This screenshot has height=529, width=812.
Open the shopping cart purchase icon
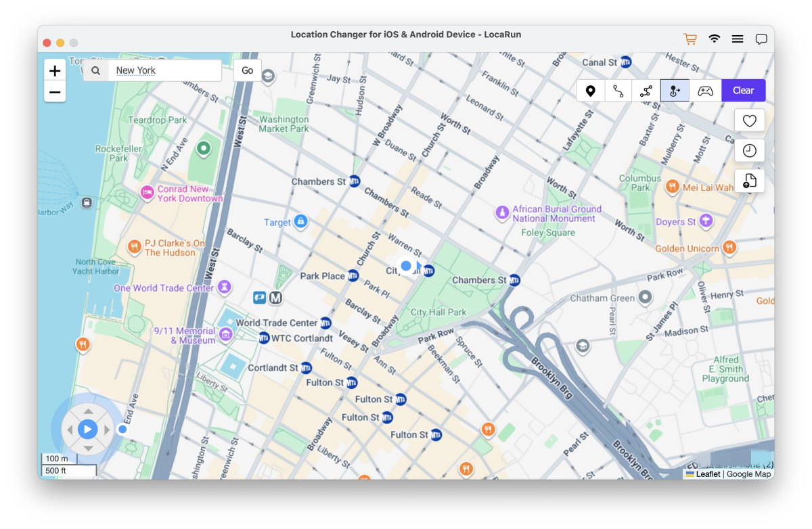pyautogui.click(x=690, y=39)
